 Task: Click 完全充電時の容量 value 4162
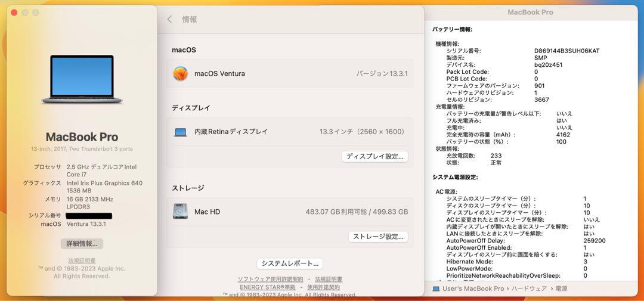tap(563, 135)
